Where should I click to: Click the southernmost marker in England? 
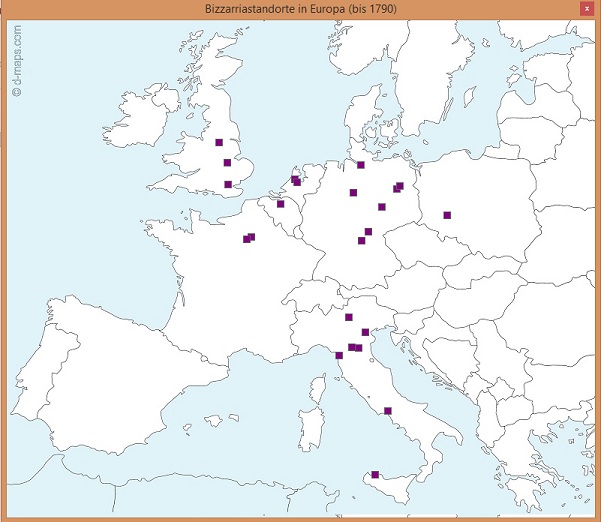click(x=228, y=184)
